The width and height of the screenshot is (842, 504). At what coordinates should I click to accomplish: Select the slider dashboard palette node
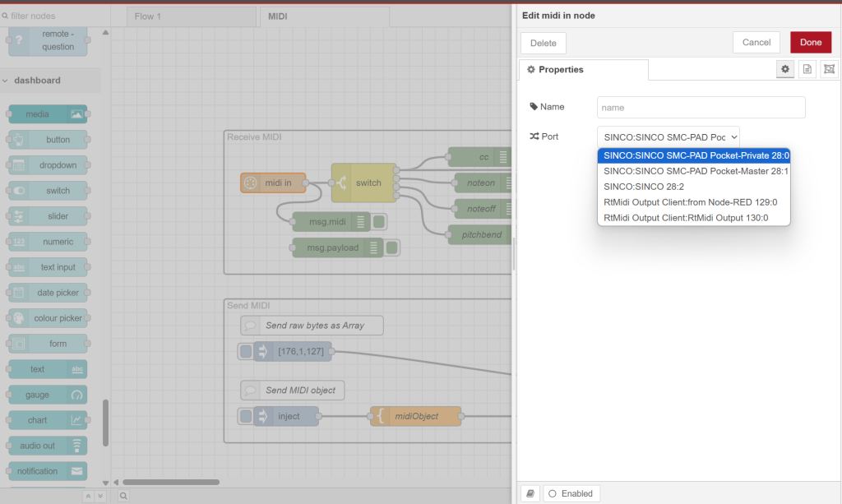pos(48,215)
